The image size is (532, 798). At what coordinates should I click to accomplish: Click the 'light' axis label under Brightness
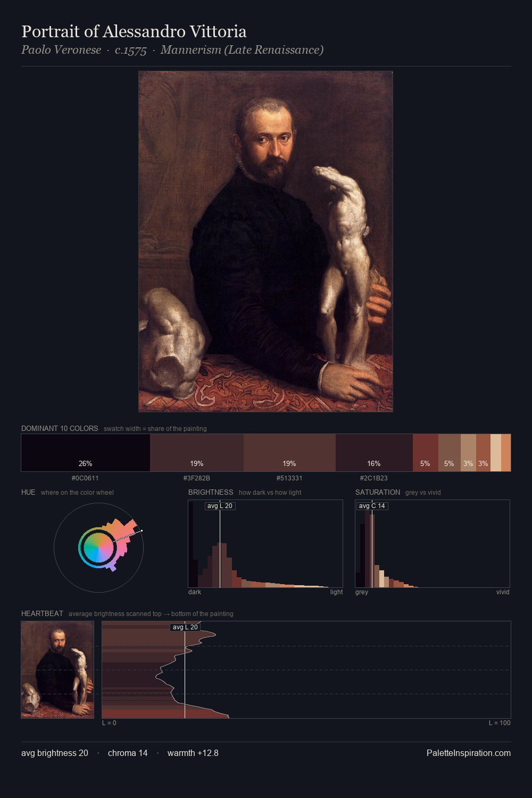[x=337, y=592]
